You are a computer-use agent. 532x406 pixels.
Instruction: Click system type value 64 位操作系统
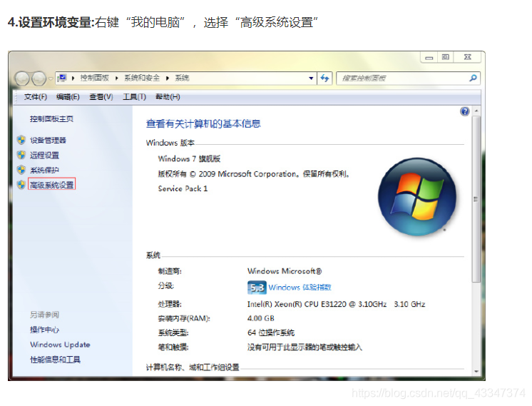tap(271, 333)
